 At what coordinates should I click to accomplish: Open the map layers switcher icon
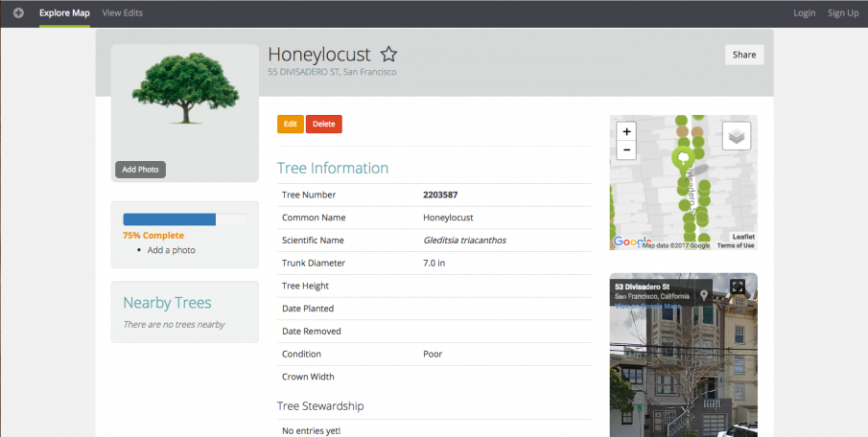click(737, 136)
